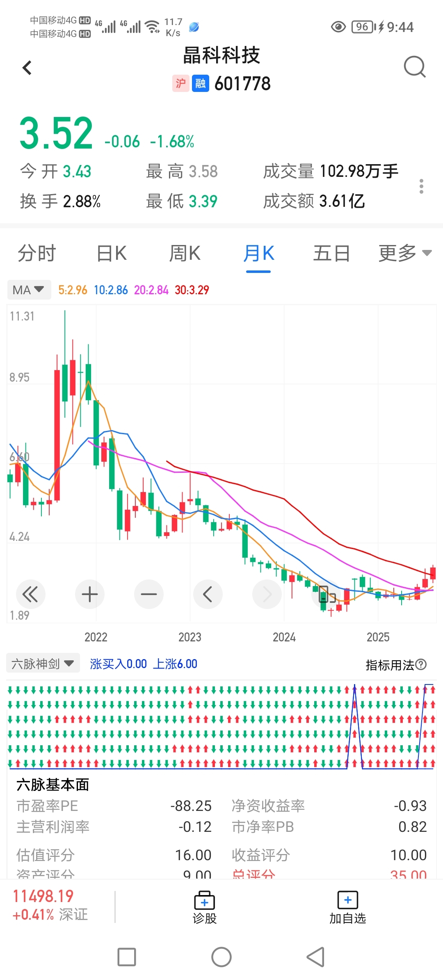This screenshot has height=980, width=443.
Task: Tap the 指标用法 link text
Action: tap(390, 665)
